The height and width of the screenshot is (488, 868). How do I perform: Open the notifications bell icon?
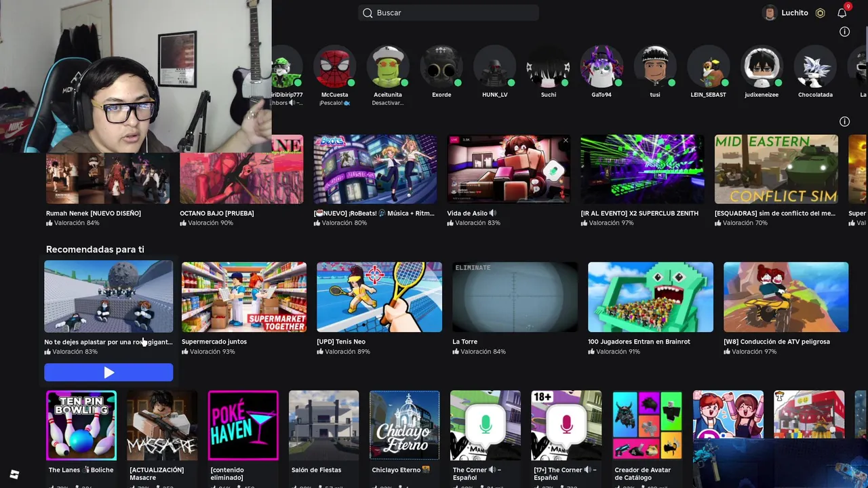[x=842, y=13]
